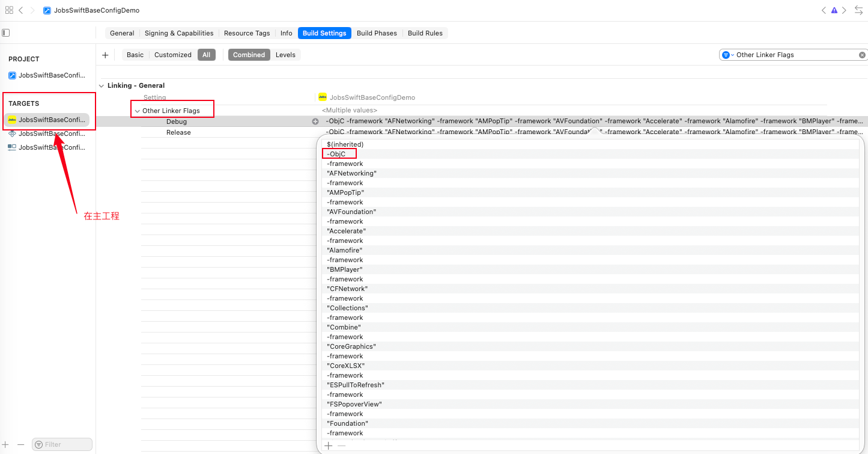Clear the Other Linker Flags search text
Screen dimensions: 868x454
[x=862, y=55]
